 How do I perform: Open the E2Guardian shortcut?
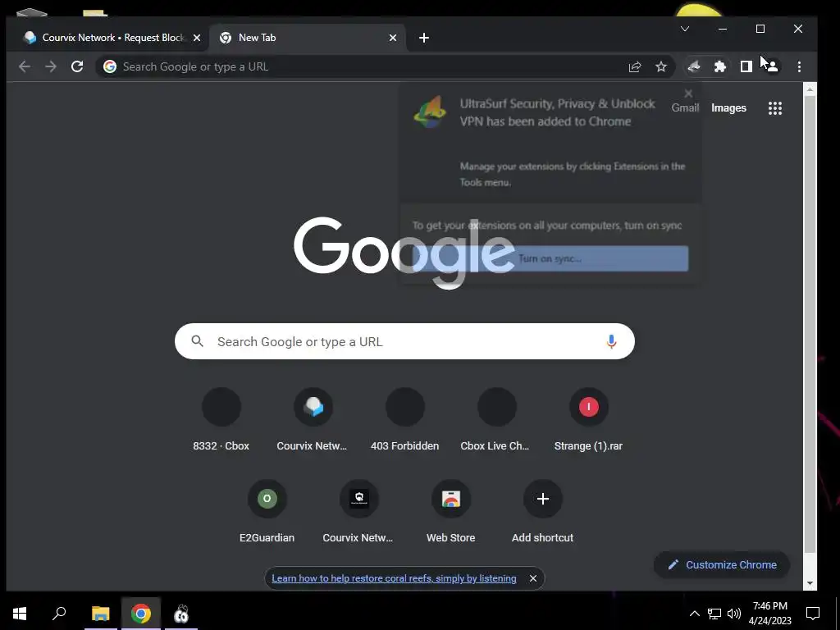tap(267, 511)
